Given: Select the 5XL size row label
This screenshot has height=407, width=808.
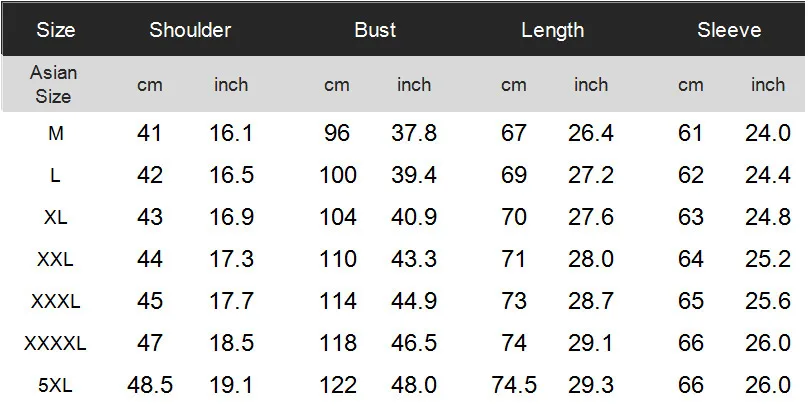Looking at the screenshot, I should click(55, 385).
